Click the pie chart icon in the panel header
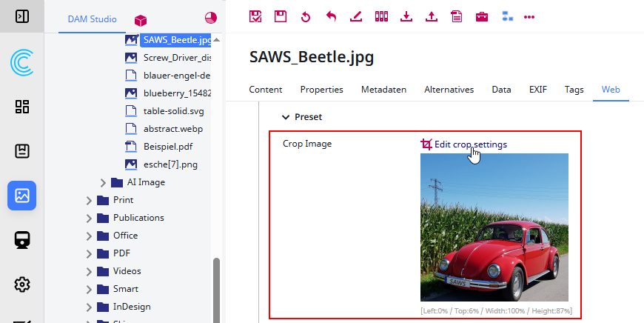644x323 pixels. [x=211, y=18]
